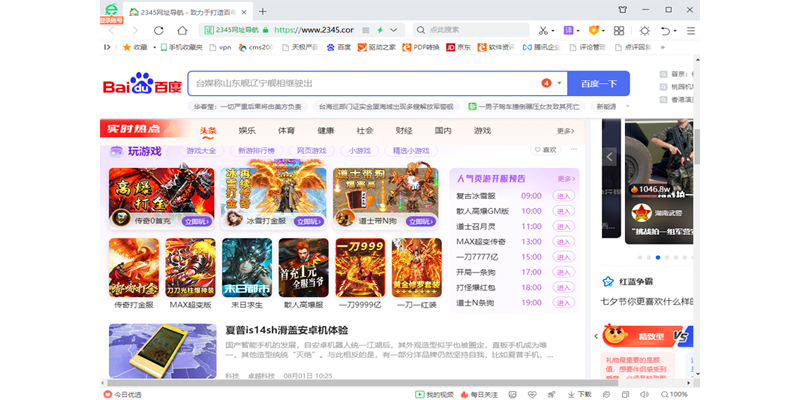Click the 100% zoom magnifier

(x=674, y=394)
